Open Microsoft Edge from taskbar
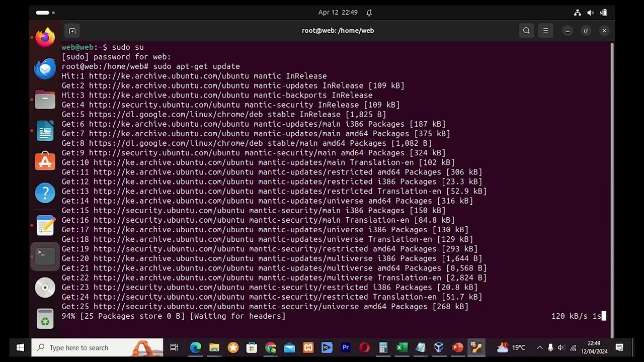Image resolution: width=644 pixels, height=362 pixels. (x=196, y=347)
